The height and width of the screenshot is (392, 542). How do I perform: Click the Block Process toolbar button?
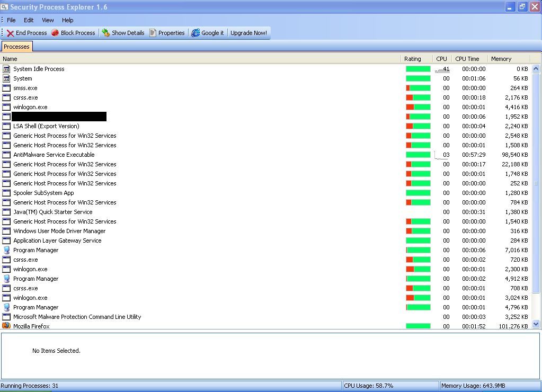click(73, 33)
